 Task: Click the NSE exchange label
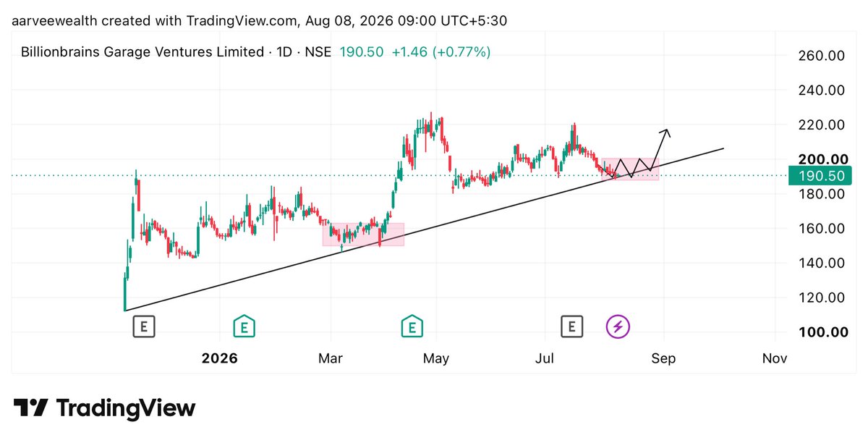coord(318,52)
